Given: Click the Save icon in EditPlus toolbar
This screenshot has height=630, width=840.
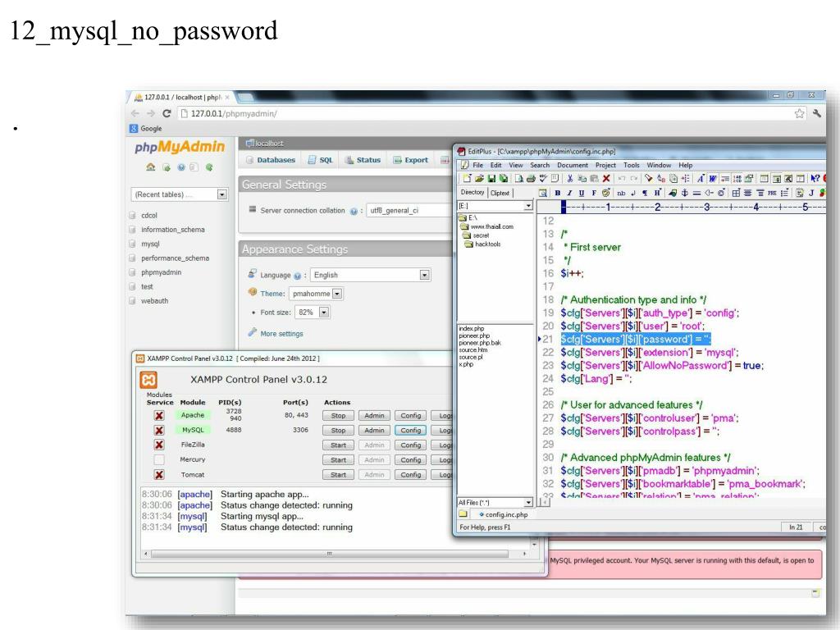Looking at the screenshot, I should point(491,178).
